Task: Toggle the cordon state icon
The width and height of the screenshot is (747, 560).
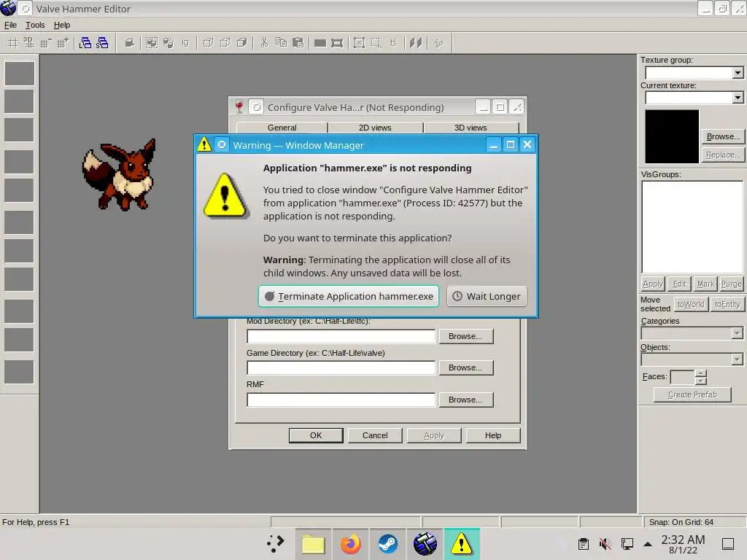Action: point(320,43)
